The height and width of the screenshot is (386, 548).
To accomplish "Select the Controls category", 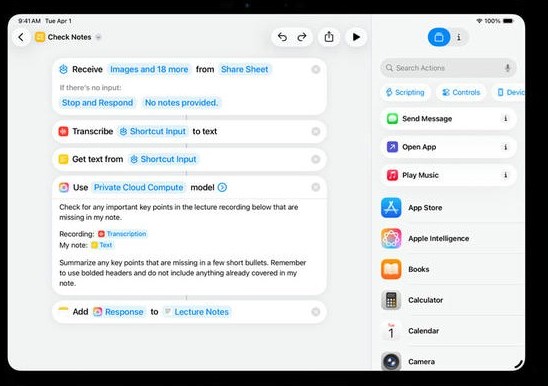I will coord(461,92).
